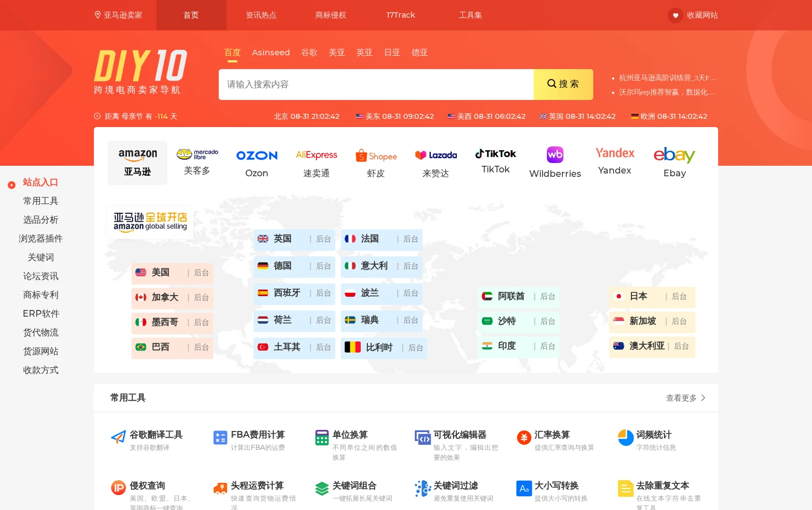Screen dimensions: 812x510
Task: Click the 头程运费计算 truck icon
Action: tap(220, 488)
